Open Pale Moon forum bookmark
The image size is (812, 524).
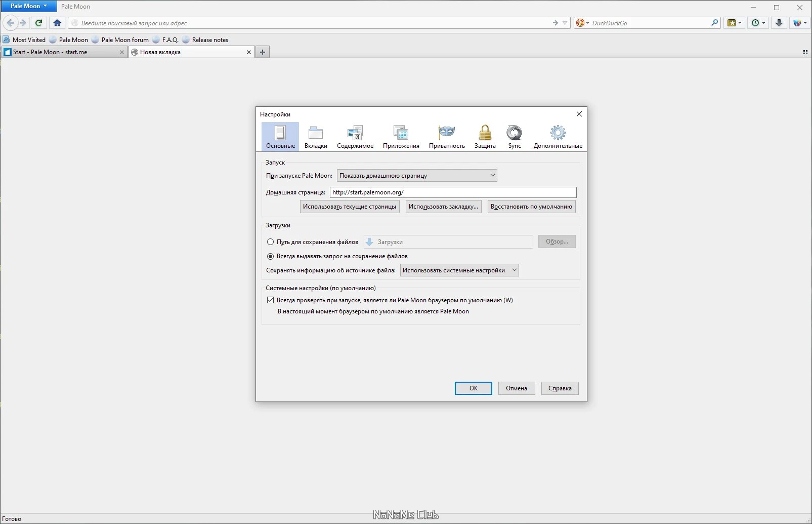click(120, 39)
